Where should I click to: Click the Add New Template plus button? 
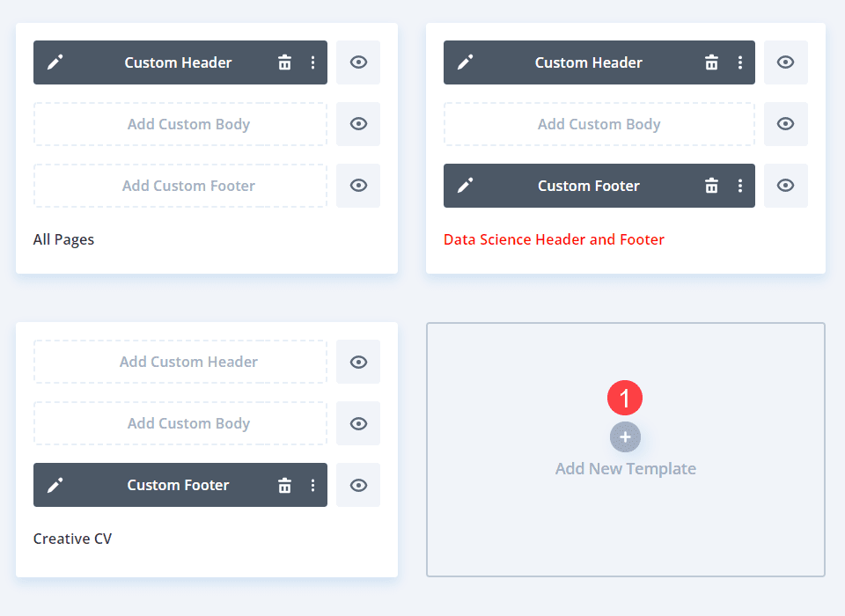[625, 437]
